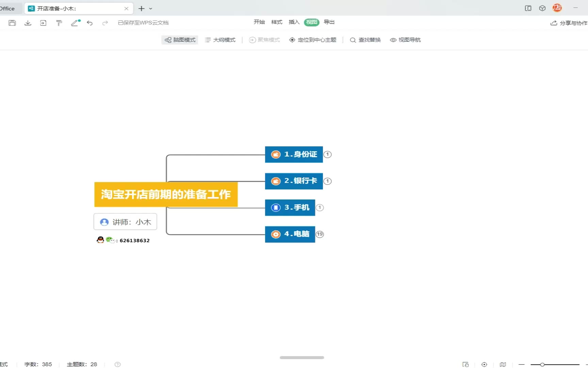Image resolution: width=588 pixels, height=368 pixels.
Task: Open the 样式 (Style) menu tab
Action: pos(277,22)
